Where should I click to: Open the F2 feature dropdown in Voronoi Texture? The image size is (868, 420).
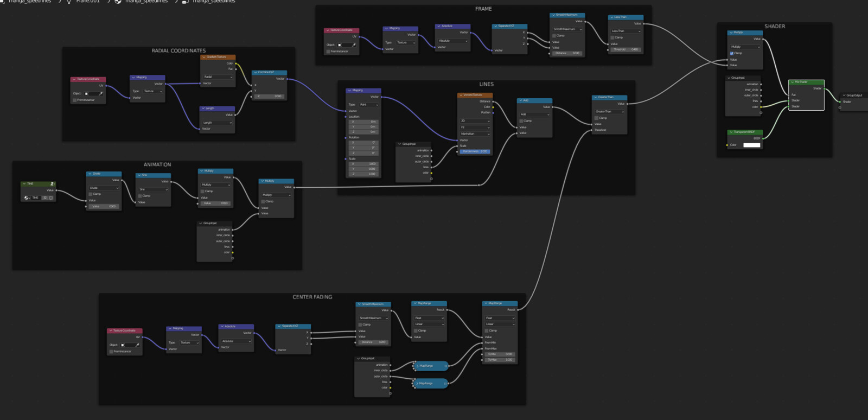(x=475, y=127)
